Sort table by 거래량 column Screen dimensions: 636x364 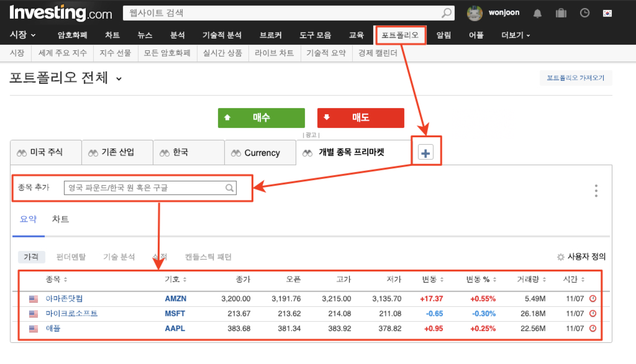click(531, 280)
